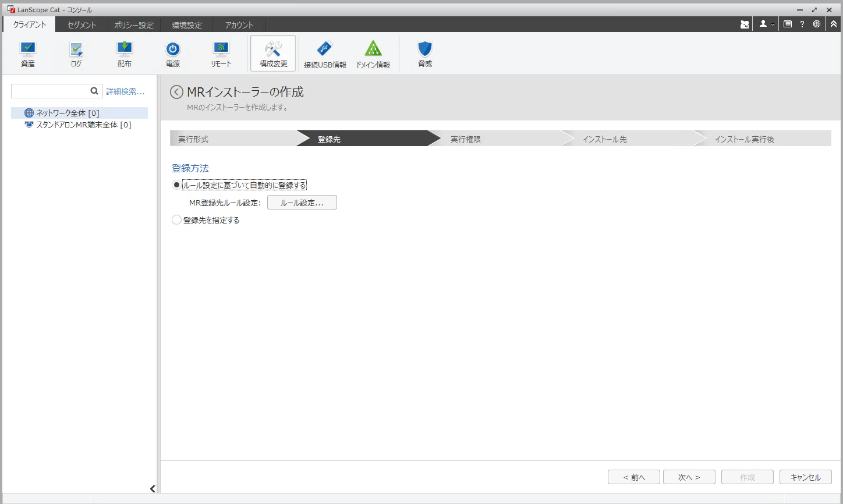The width and height of the screenshot is (843, 504).
Task: Switch to セグメント tab
Action: click(82, 25)
